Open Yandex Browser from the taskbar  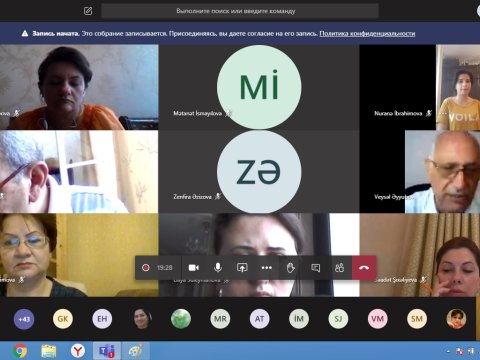tap(78, 351)
